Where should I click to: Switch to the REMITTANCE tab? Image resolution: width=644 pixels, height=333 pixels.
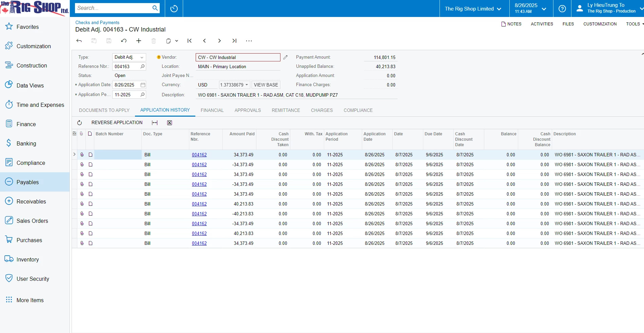coord(286,110)
